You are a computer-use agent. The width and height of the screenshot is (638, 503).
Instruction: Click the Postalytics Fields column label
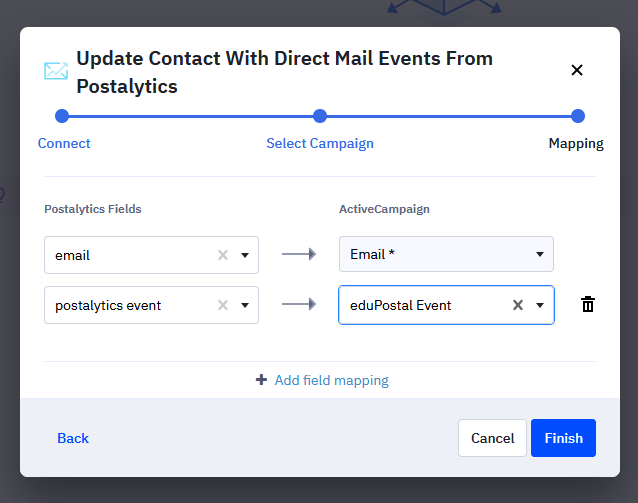tap(93, 209)
